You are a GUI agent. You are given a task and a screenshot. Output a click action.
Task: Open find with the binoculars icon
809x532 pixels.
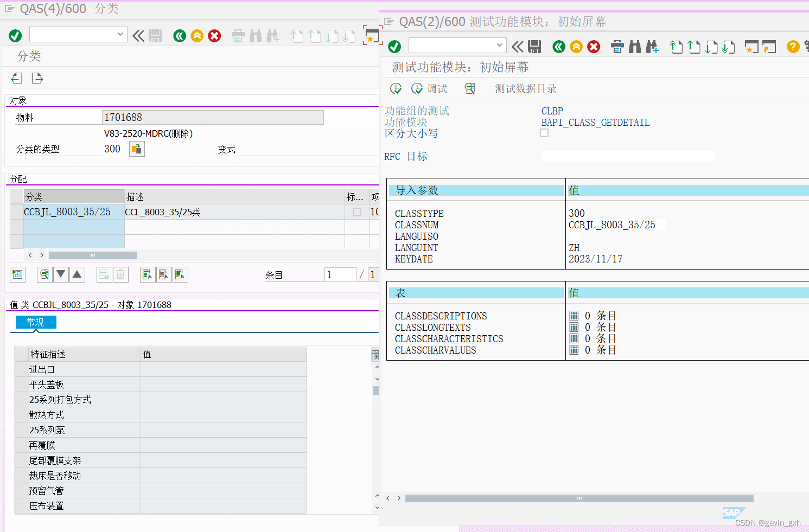point(635,47)
